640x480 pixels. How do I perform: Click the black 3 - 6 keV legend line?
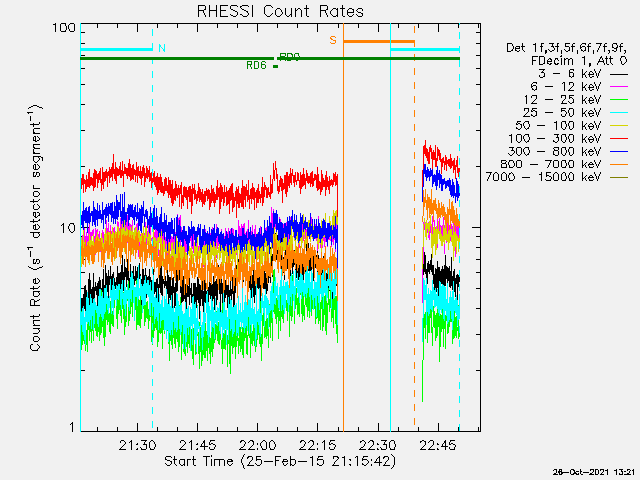pos(619,74)
